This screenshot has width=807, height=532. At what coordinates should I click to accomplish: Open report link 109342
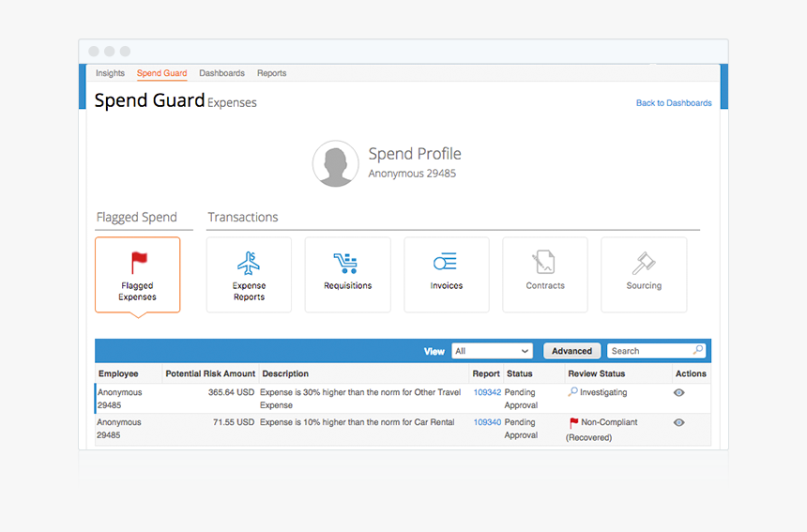[x=487, y=392]
